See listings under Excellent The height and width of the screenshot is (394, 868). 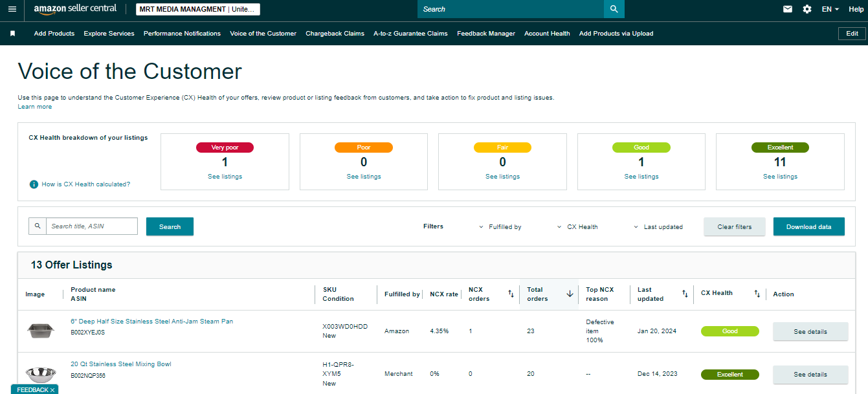pos(780,177)
